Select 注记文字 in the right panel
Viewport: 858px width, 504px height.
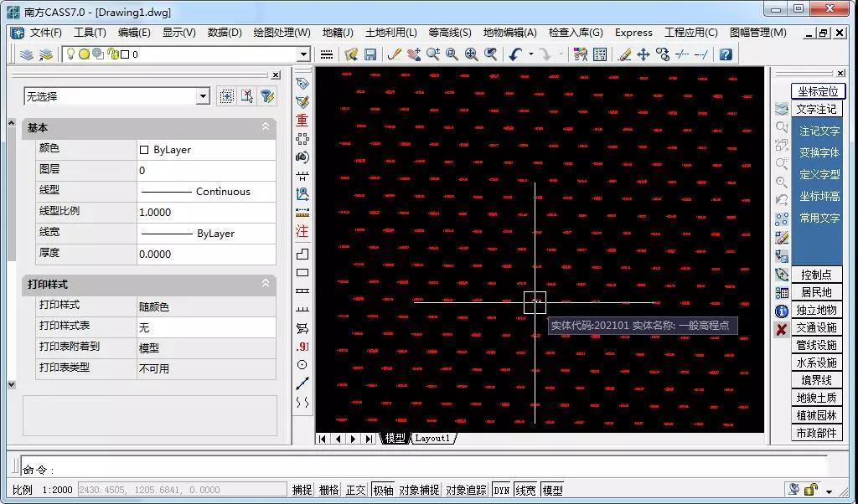(819, 131)
